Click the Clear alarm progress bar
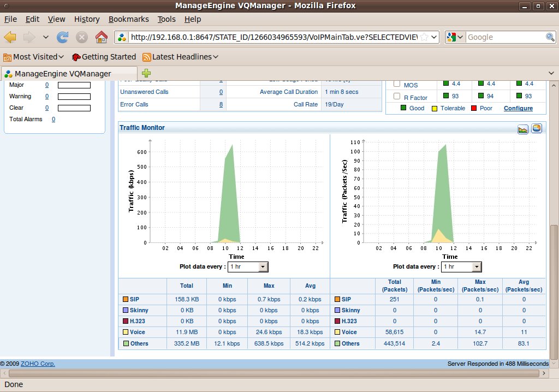Viewport: 559px width, 392px height. click(74, 108)
